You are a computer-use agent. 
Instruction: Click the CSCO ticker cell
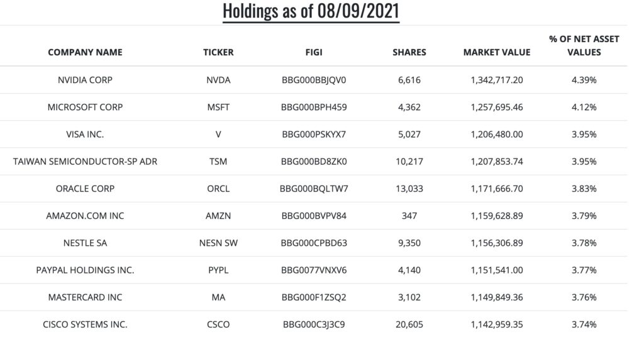[218, 324]
